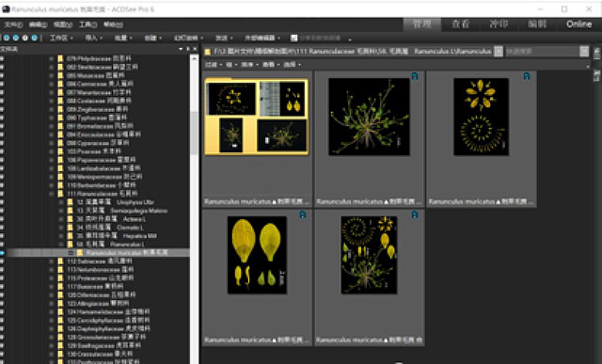Screen dimensions: 602x364
Task: Expand the 103 Poaceae folder node
Action: [51, 151]
